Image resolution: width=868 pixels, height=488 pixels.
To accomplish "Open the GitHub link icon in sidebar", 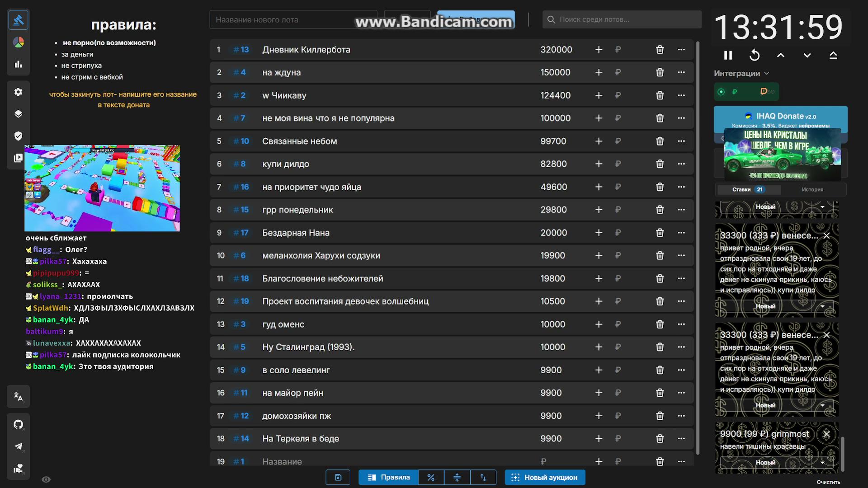I will point(19,424).
